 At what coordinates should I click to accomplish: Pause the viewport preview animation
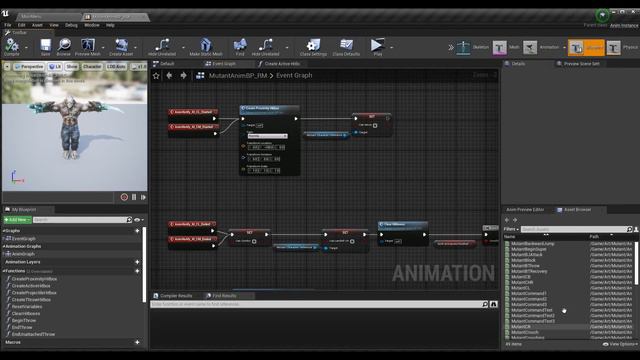[x=134, y=197]
